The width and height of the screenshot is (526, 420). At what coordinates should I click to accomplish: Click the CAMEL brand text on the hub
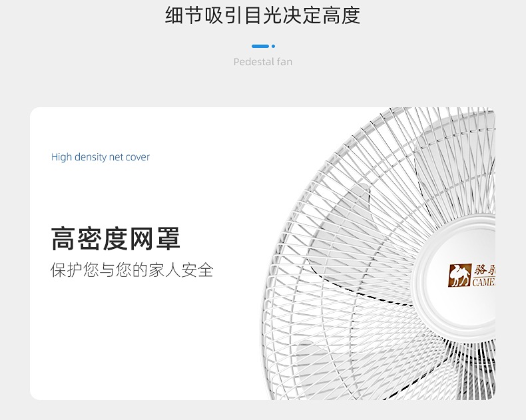(x=484, y=282)
